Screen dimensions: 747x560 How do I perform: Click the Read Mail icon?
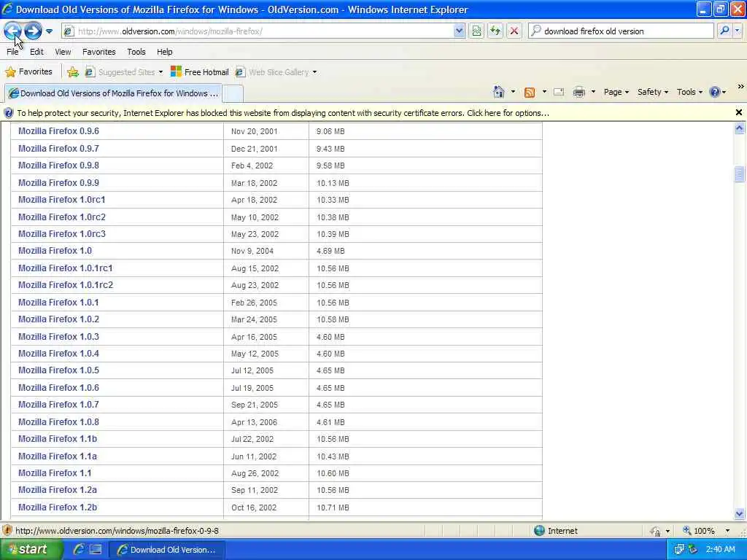[559, 92]
